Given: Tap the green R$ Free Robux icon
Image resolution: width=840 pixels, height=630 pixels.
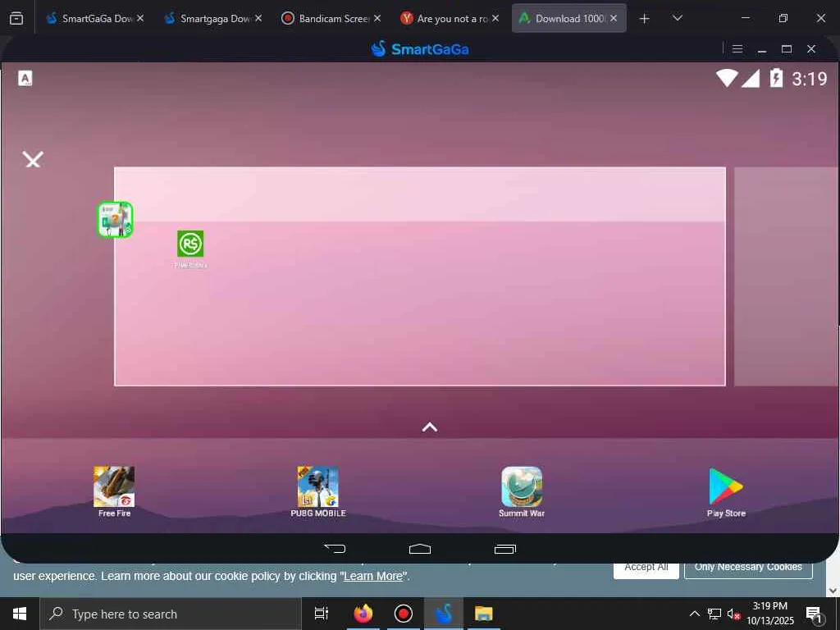Looking at the screenshot, I should 190,244.
